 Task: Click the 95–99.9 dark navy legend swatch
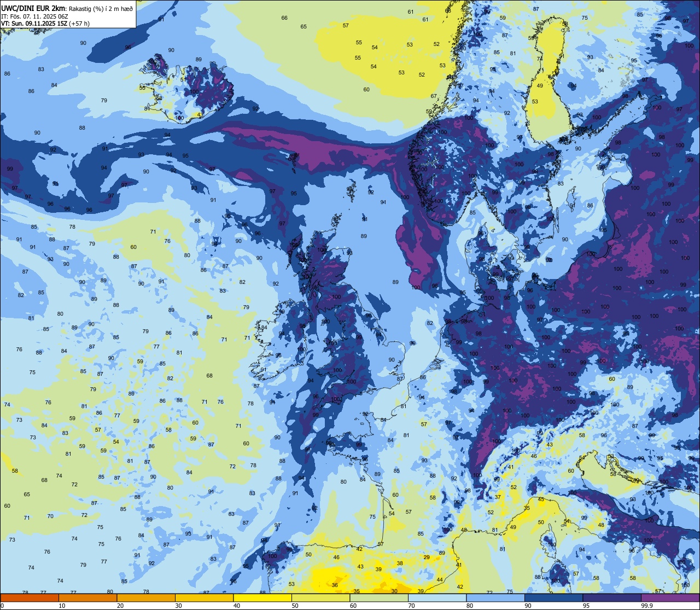612,598
